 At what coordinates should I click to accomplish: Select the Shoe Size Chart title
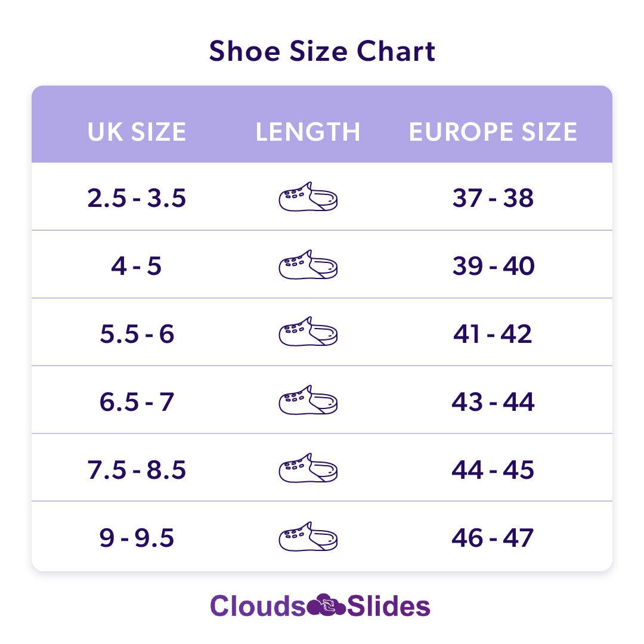pos(322,51)
